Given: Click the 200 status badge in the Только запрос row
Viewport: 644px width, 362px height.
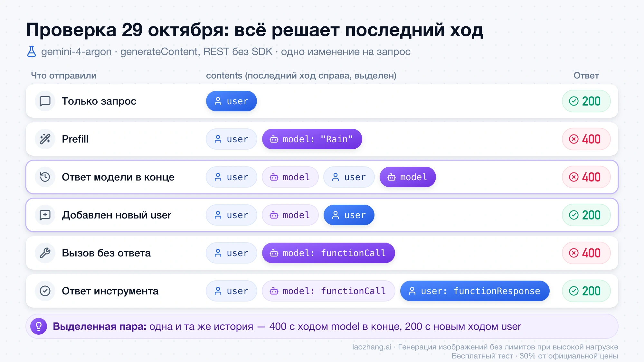Looking at the screenshot, I should [586, 101].
